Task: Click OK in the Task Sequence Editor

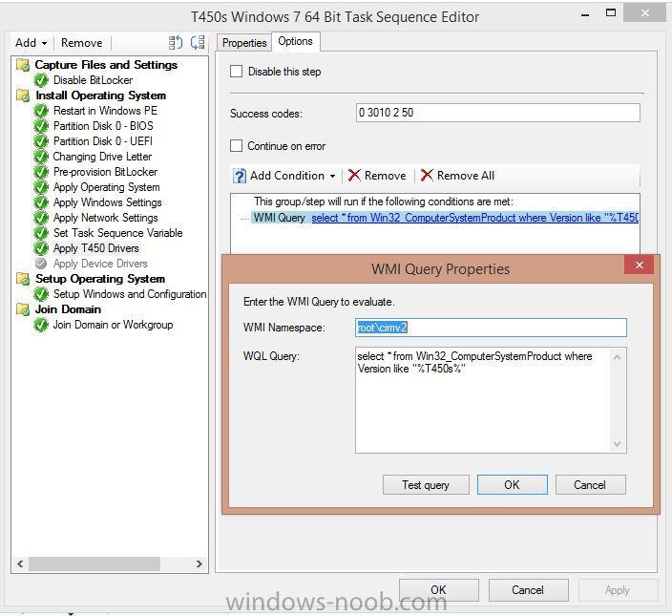Action: (438, 590)
